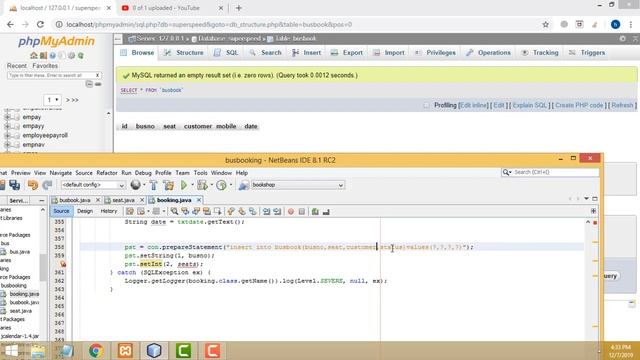
Task: Select seat.java in the Projects tree
Action: click(x=20, y=311)
